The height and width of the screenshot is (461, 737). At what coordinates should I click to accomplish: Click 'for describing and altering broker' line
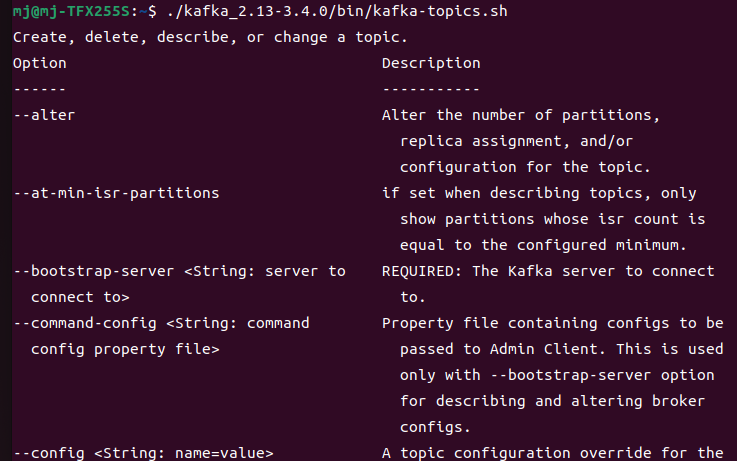tap(552, 401)
